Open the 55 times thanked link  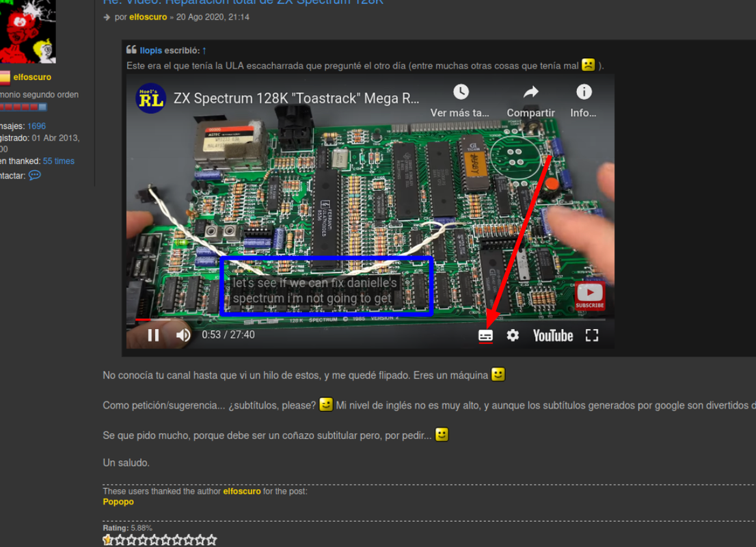[59, 161]
